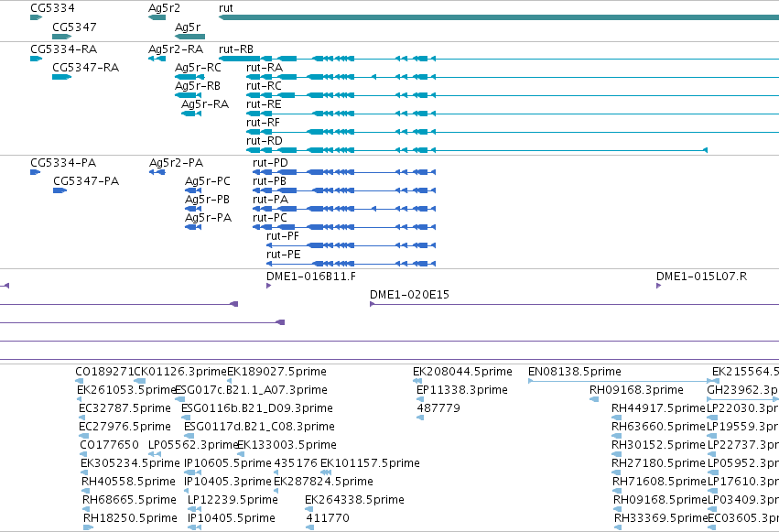Select EST RH63660.5prime
Image resolution: width=779 pixels, height=532 pixels.
click(x=658, y=427)
